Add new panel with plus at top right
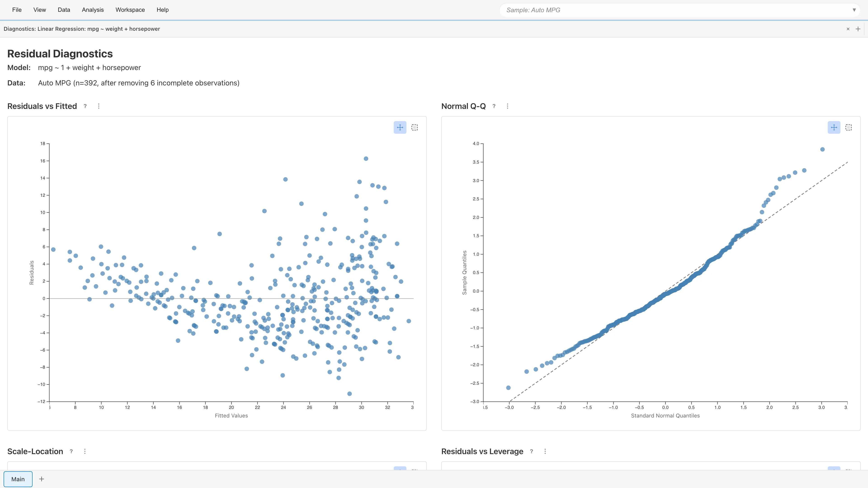 [x=858, y=29]
